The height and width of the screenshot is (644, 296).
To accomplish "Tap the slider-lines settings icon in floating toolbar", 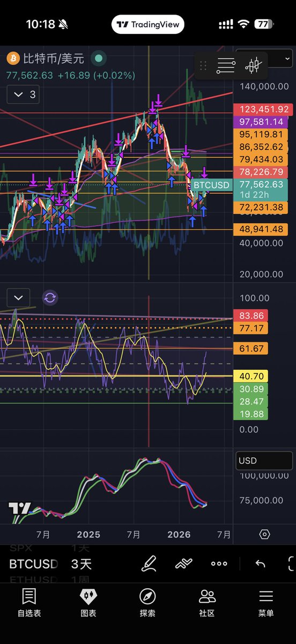I will tap(226, 66).
